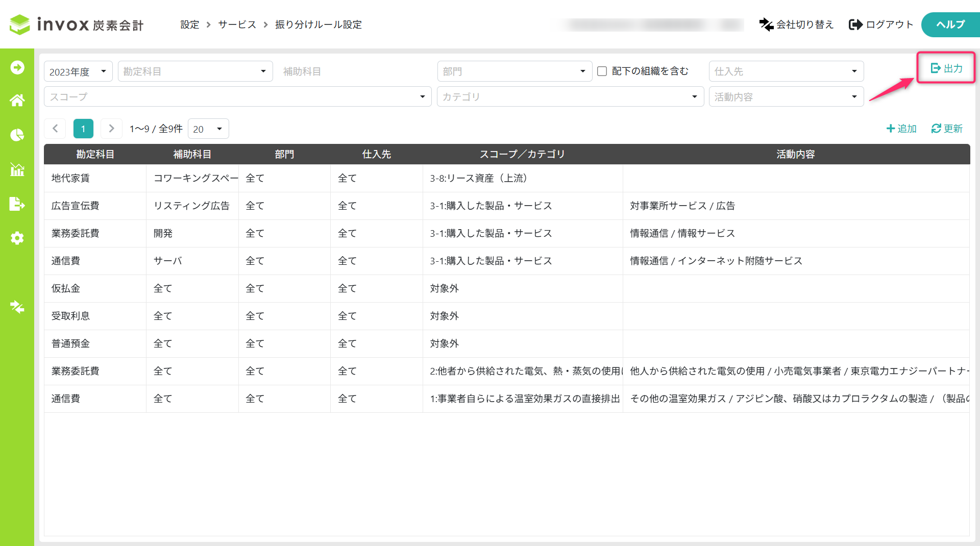Refresh the list using 更新
980x546 pixels.
pyautogui.click(x=947, y=129)
